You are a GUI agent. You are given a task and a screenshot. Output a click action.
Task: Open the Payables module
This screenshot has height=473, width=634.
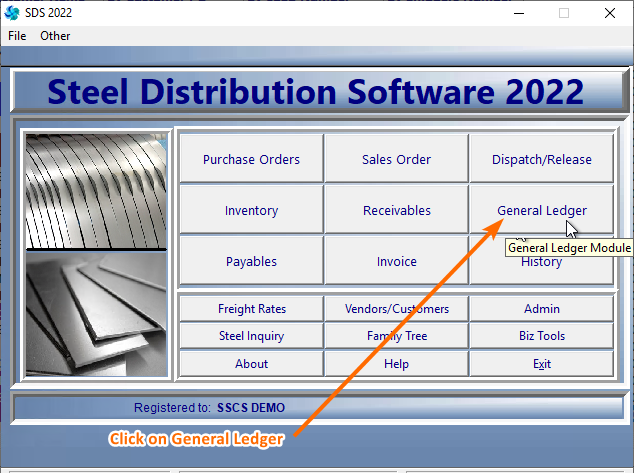(251, 261)
